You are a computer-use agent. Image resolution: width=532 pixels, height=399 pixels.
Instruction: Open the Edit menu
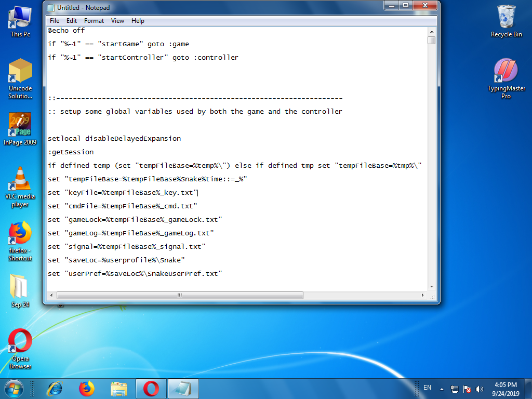coord(72,21)
